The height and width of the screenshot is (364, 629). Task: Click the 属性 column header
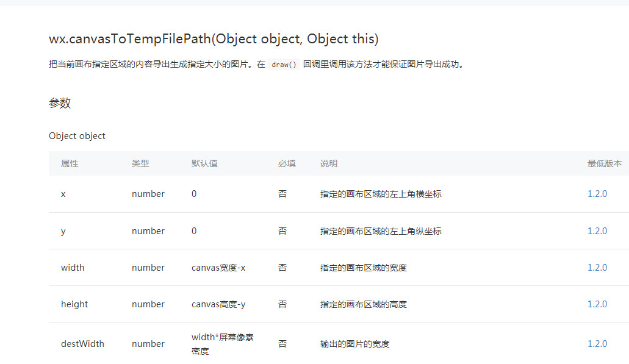[70, 163]
